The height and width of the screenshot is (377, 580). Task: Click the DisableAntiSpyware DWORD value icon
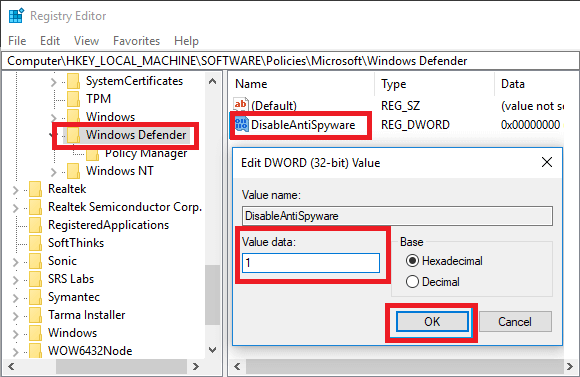242,124
